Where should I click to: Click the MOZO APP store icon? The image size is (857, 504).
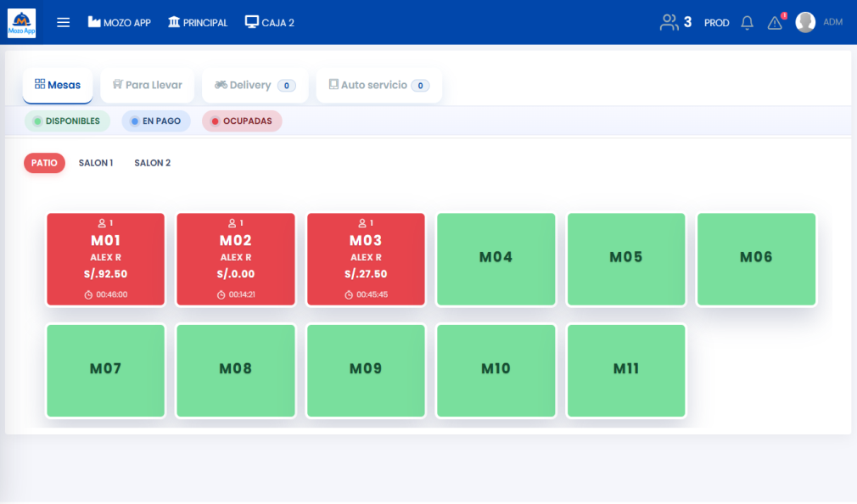coord(95,23)
